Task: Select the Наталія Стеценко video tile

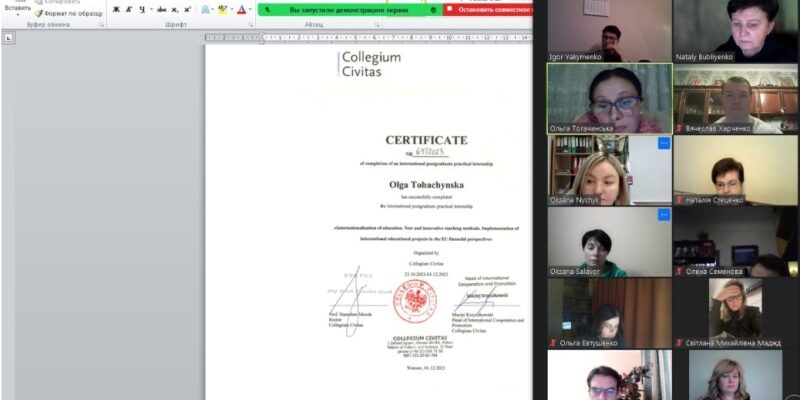Action: pos(735,170)
